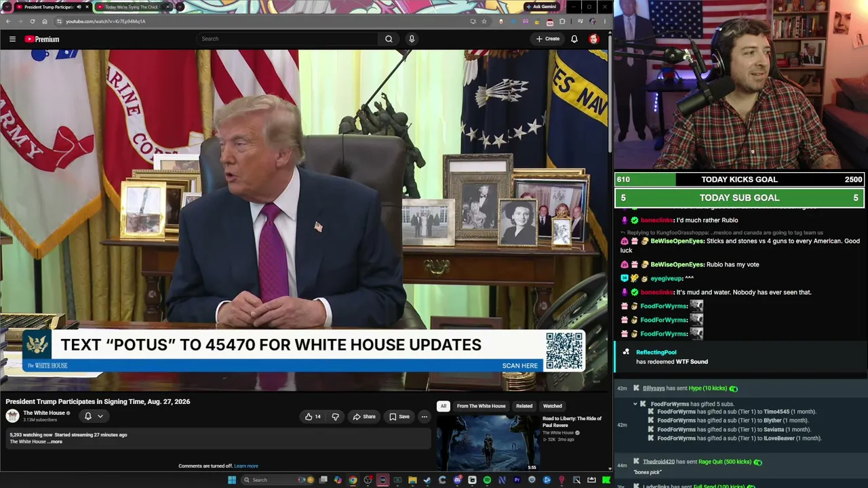
Task: Open the YouTube account avatar menu
Action: pos(593,39)
